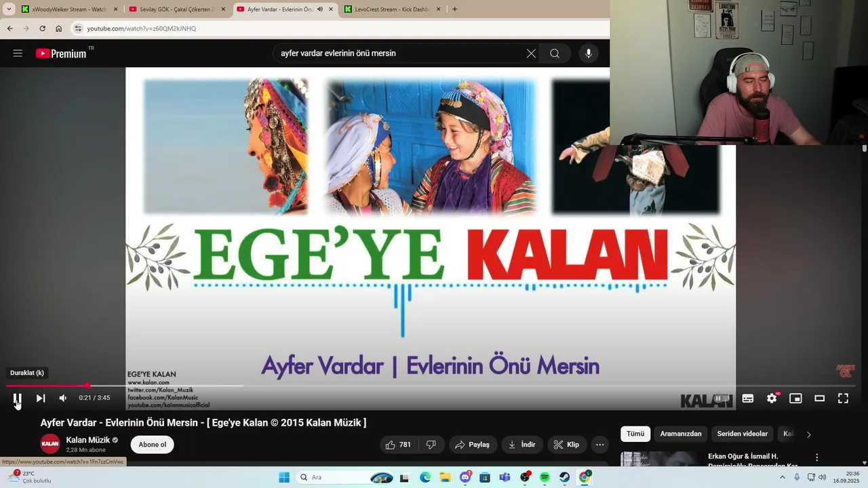
Task: Open the browser home page
Action: [58, 28]
